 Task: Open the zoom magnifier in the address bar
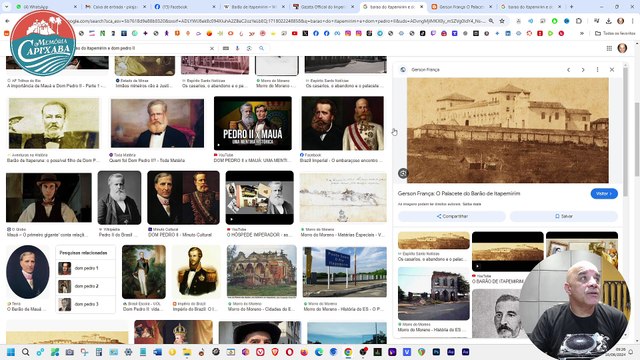(491, 21)
